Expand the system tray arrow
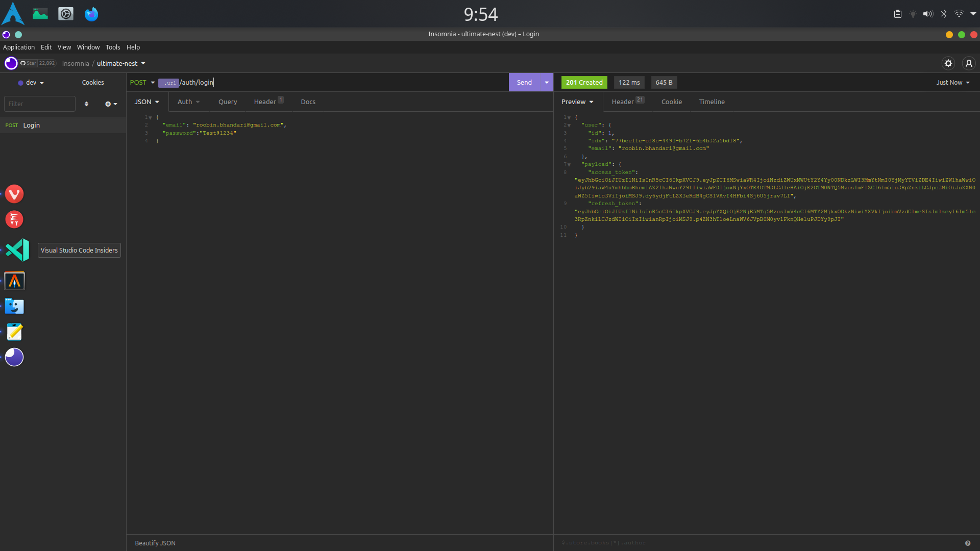Viewport: 980px width, 551px height. (973, 14)
